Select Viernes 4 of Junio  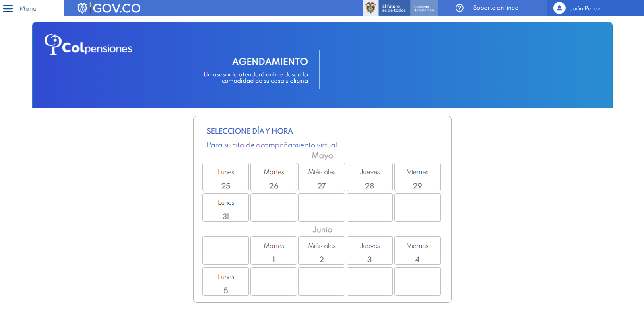[417, 250]
